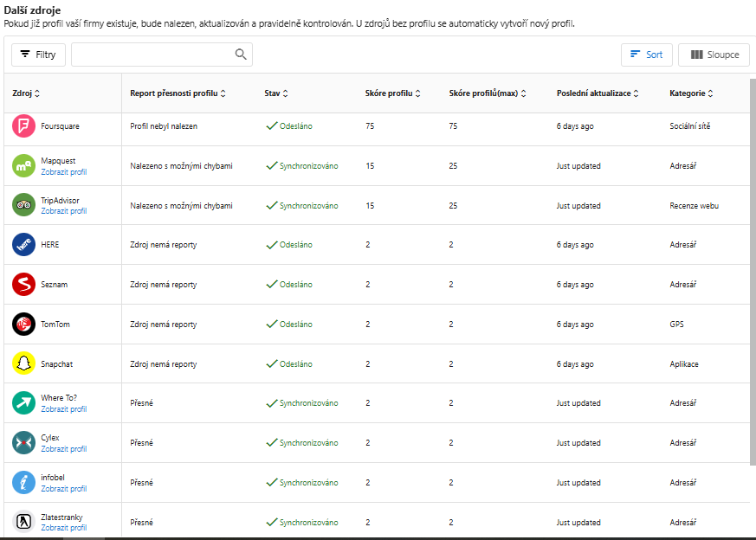Open the Sort options button
This screenshot has height=540, width=756.
[647, 55]
